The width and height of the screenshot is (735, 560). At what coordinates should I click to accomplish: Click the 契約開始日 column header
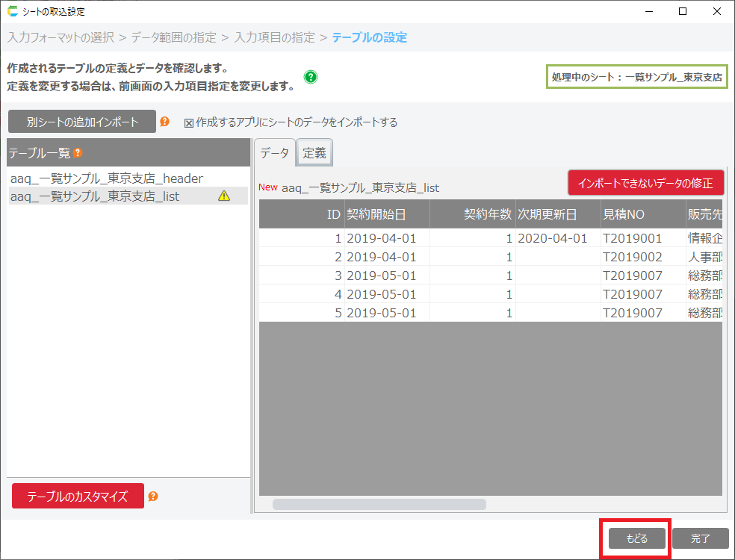(386, 214)
